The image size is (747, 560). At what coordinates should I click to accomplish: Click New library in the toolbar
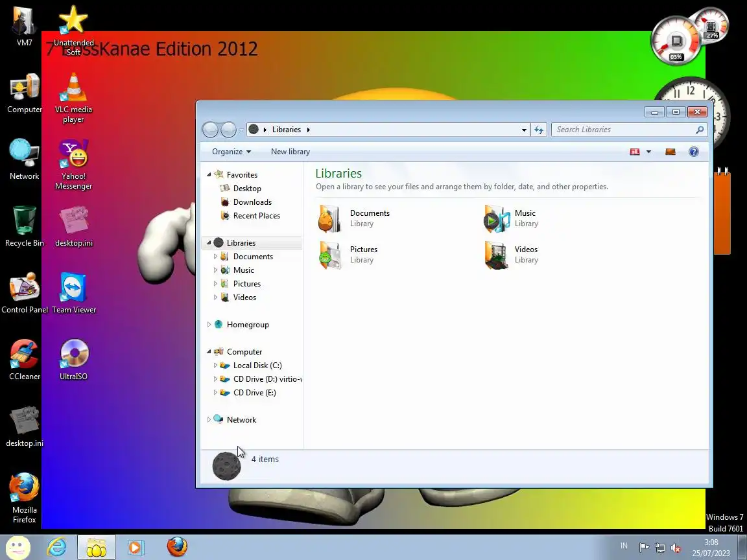[x=290, y=152]
